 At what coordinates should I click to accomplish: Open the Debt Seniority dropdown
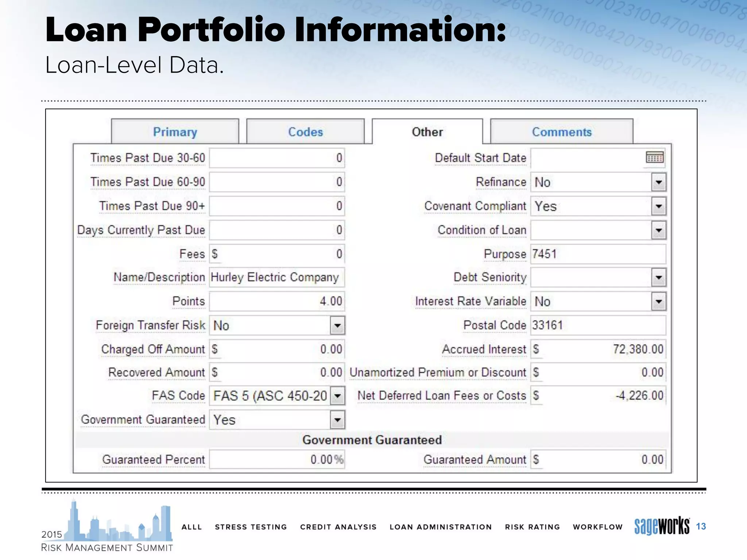pyautogui.click(x=658, y=277)
